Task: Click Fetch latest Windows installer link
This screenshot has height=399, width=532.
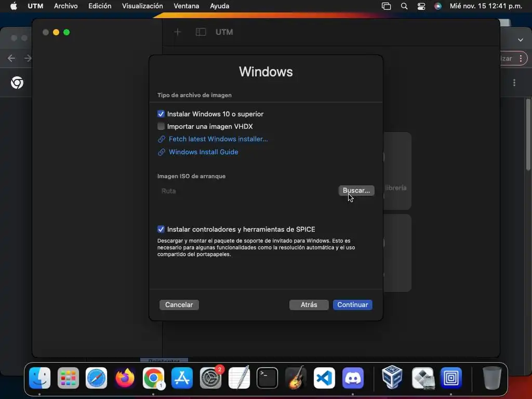Action: (218, 139)
